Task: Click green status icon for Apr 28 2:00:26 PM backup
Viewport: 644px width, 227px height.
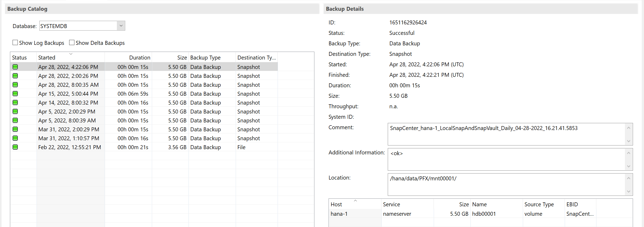Action: tap(15, 76)
